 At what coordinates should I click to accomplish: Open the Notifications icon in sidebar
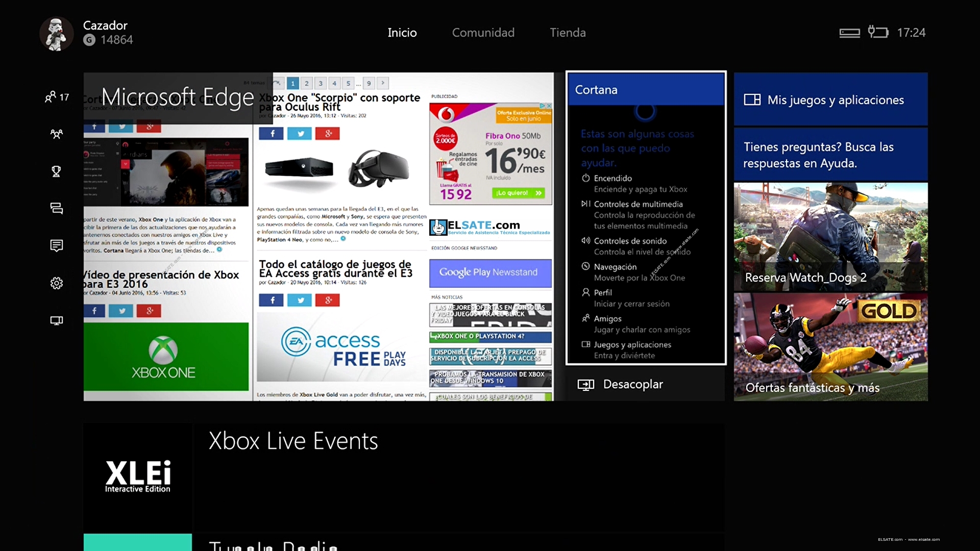(x=56, y=245)
